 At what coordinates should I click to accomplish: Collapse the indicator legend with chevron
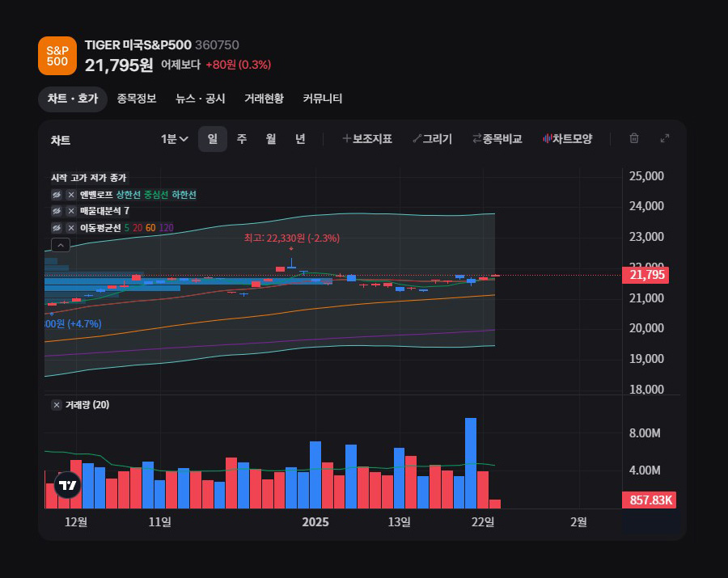pos(61,245)
